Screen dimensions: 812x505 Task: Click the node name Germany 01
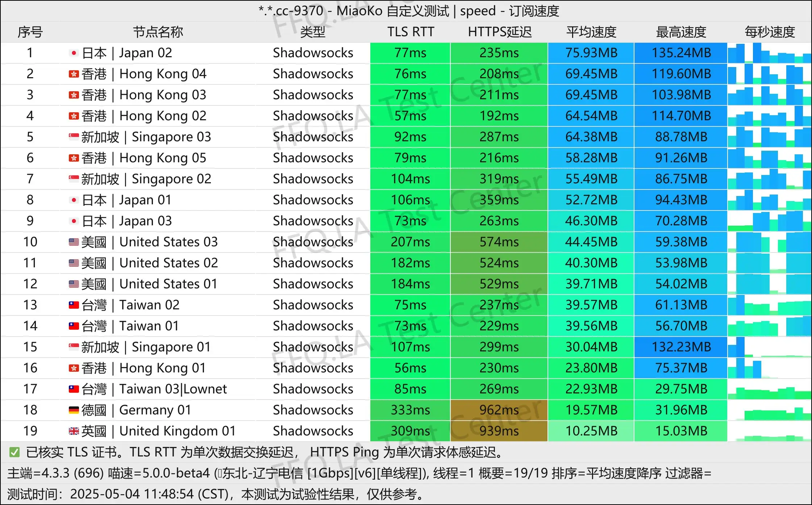(x=136, y=410)
